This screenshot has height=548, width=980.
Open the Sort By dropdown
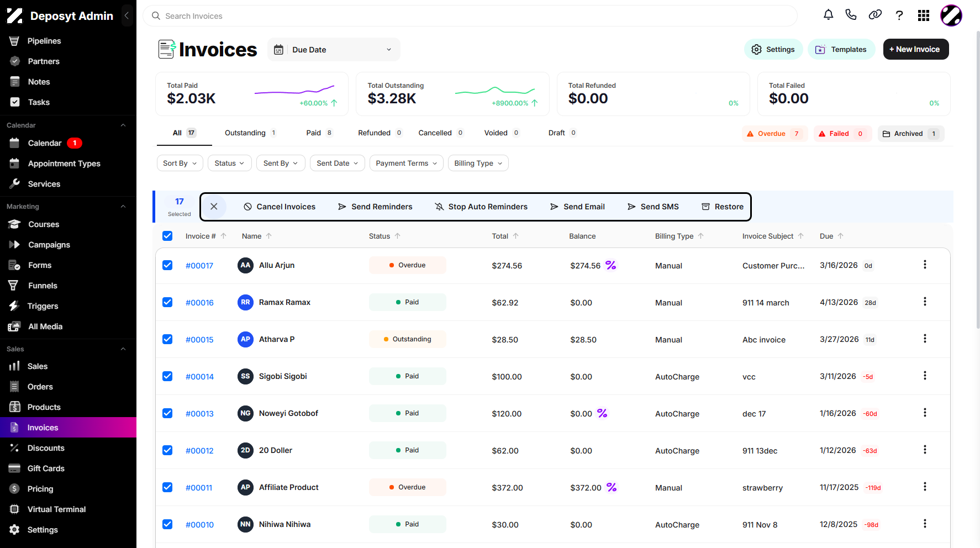(180, 163)
